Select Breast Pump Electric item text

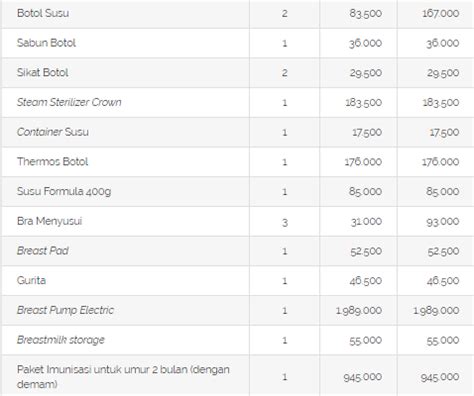(65, 310)
